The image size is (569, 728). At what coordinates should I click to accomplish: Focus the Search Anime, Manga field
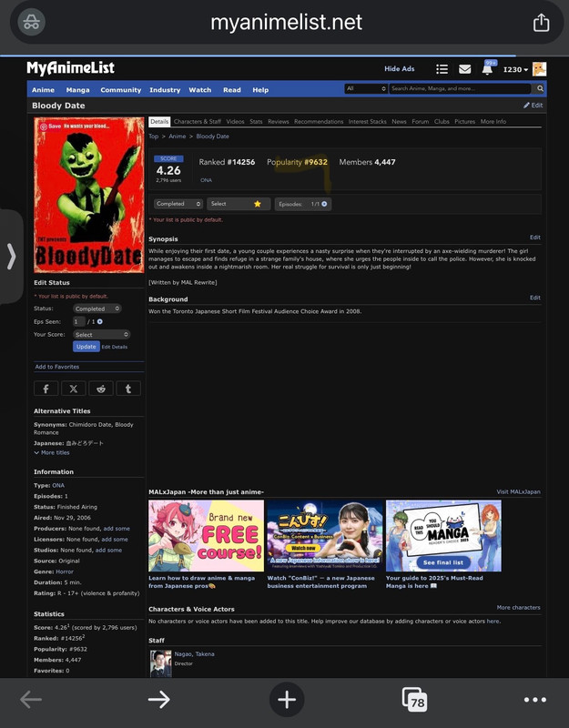(460, 88)
